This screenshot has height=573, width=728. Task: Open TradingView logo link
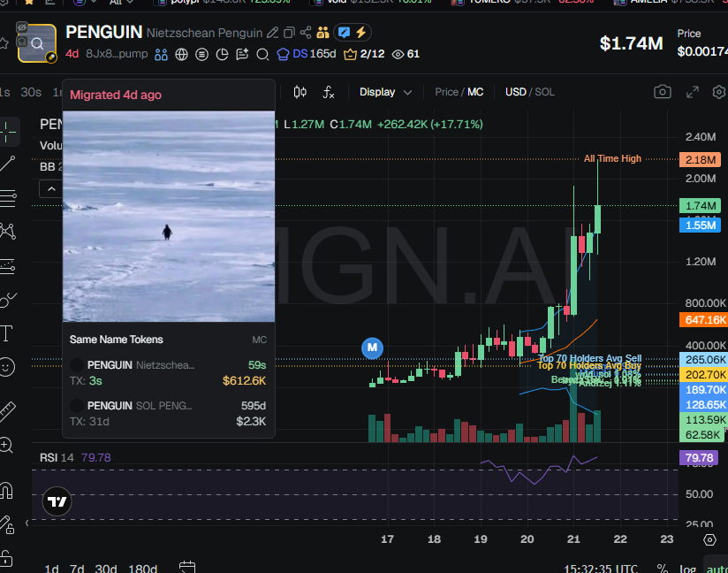tap(57, 501)
